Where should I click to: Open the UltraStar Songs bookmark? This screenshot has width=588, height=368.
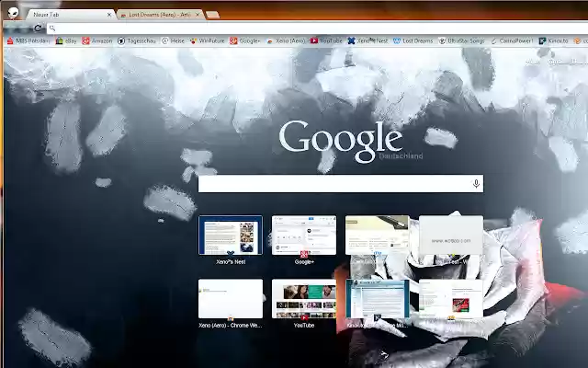click(461, 40)
